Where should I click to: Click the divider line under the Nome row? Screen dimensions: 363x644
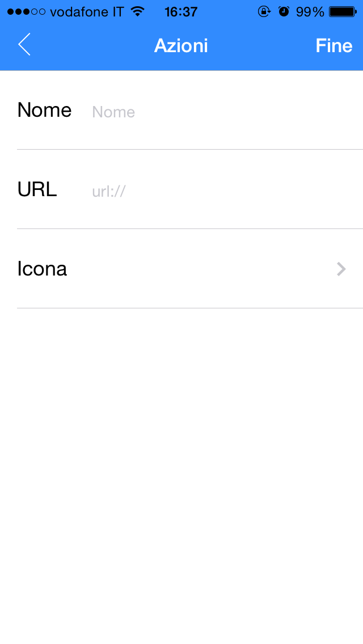[x=189, y=150]
